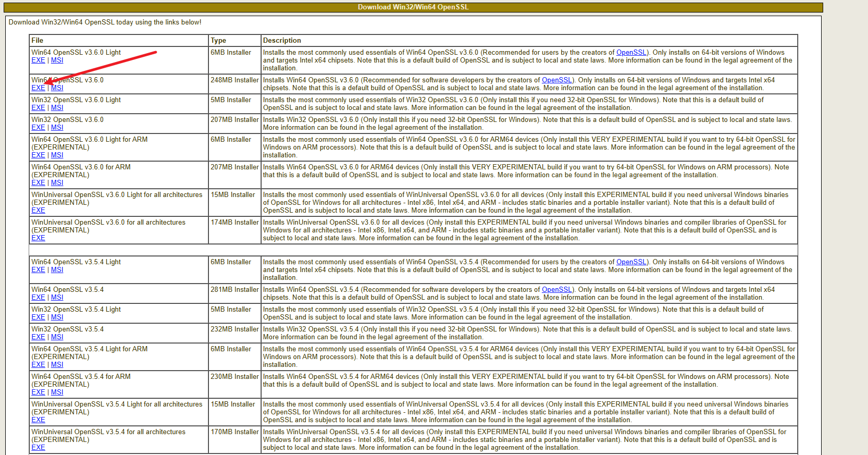This screenshot has height=455, width=868.
Task: Select the '232MB Installer' type cell
Action: (234, 333)
